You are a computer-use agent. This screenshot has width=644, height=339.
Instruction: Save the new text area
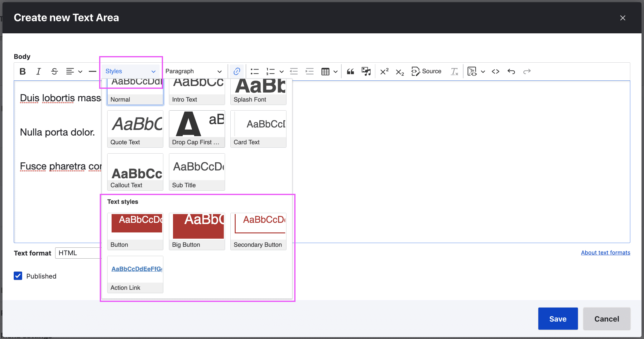pyautogui.click(x=558, y=318)
